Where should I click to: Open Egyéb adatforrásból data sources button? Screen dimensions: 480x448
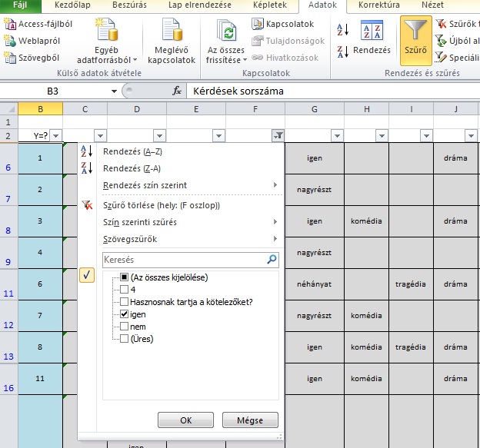106,41
